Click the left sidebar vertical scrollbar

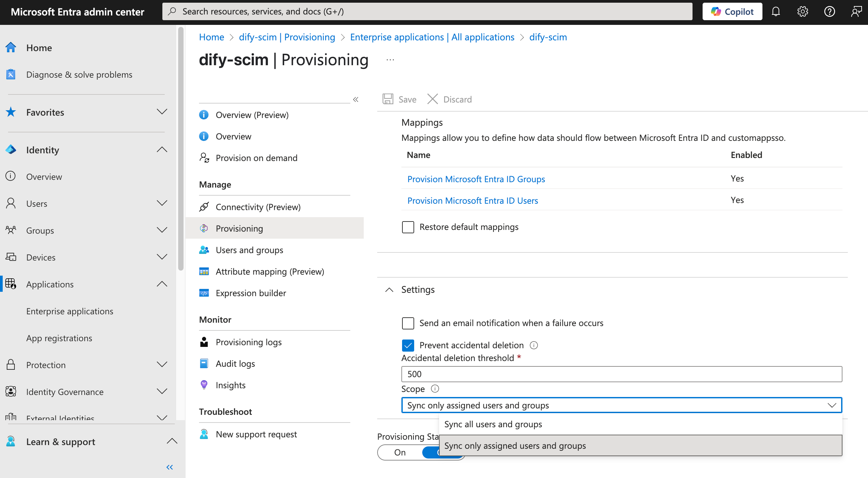(x=181, y=148)
